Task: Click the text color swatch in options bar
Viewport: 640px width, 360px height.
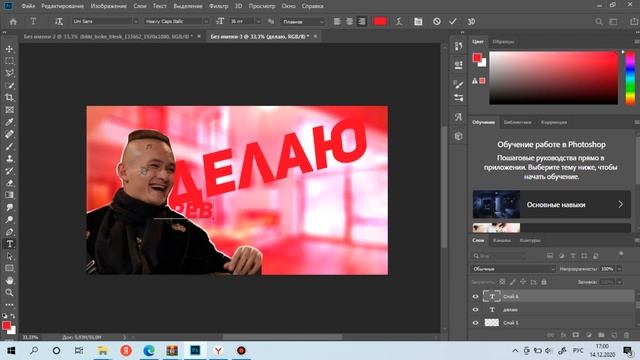Action: tap(380, 22)
